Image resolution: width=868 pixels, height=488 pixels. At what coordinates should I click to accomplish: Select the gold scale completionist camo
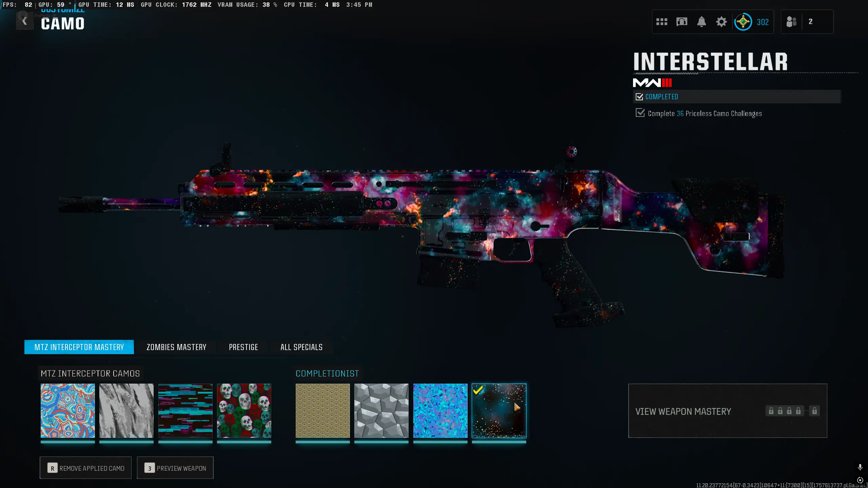tap(322, 411)
